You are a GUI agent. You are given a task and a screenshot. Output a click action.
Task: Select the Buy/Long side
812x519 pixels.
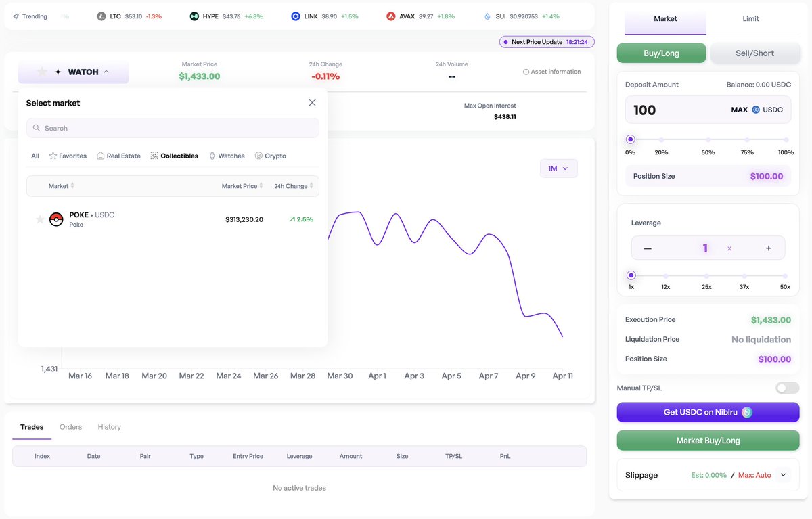[x=661, y=53]
